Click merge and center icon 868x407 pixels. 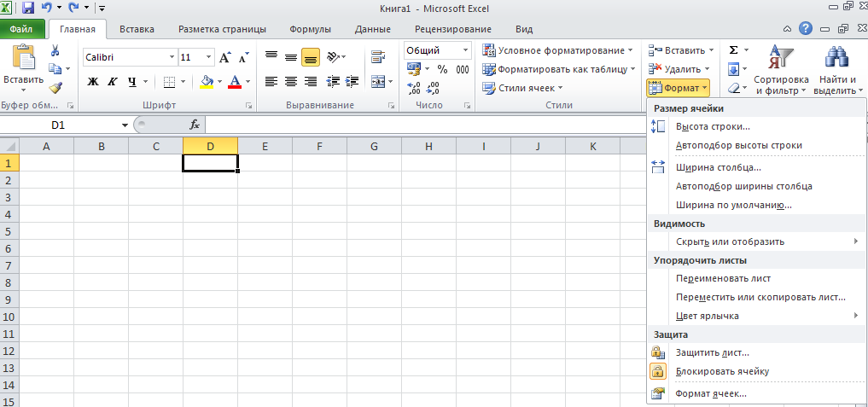[x=378, y=82]
